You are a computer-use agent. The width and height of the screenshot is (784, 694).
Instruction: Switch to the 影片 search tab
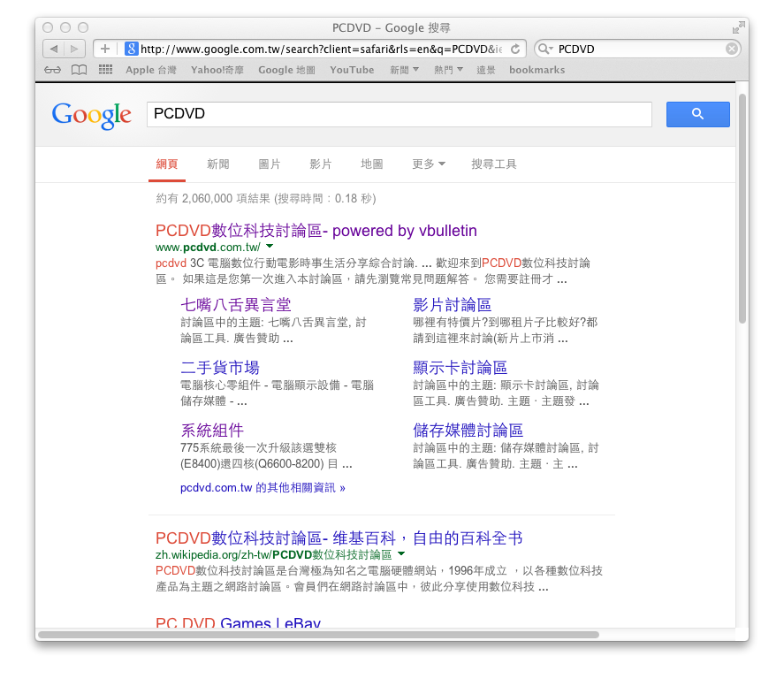point(321,164)
